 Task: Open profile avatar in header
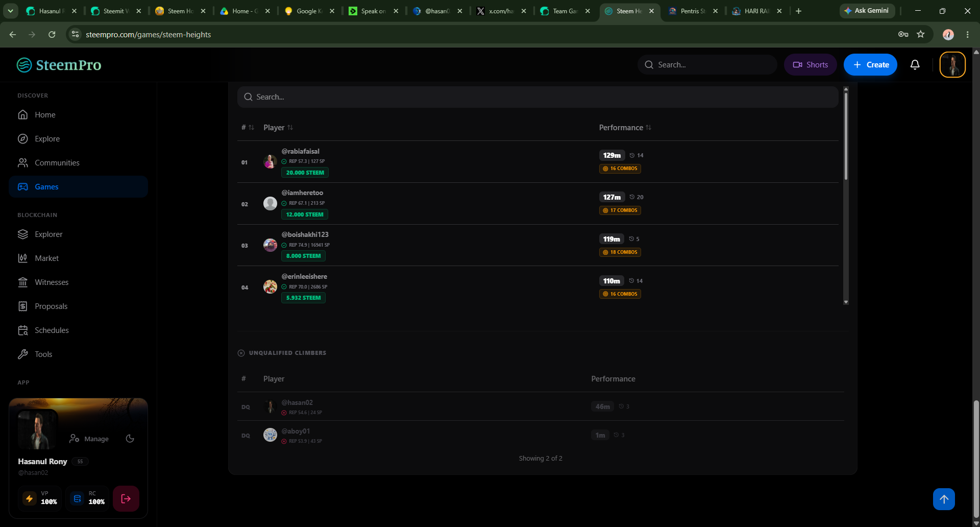(x=952, y=65)
